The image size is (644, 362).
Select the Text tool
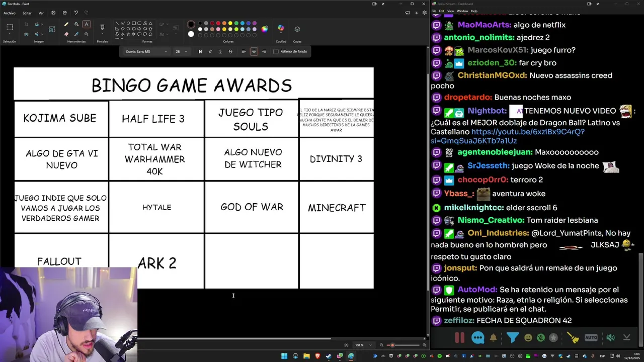87,24
